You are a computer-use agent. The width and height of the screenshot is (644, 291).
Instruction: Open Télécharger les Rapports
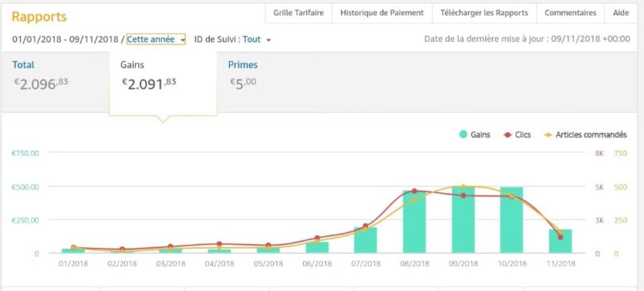point(484,13)
